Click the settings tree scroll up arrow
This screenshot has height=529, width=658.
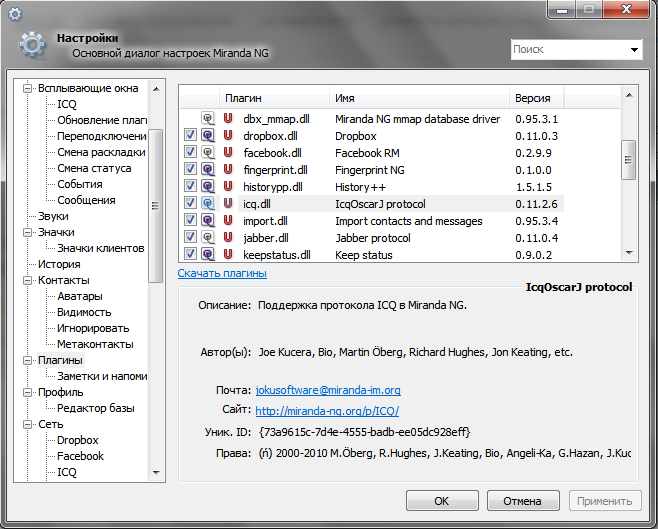156,89
